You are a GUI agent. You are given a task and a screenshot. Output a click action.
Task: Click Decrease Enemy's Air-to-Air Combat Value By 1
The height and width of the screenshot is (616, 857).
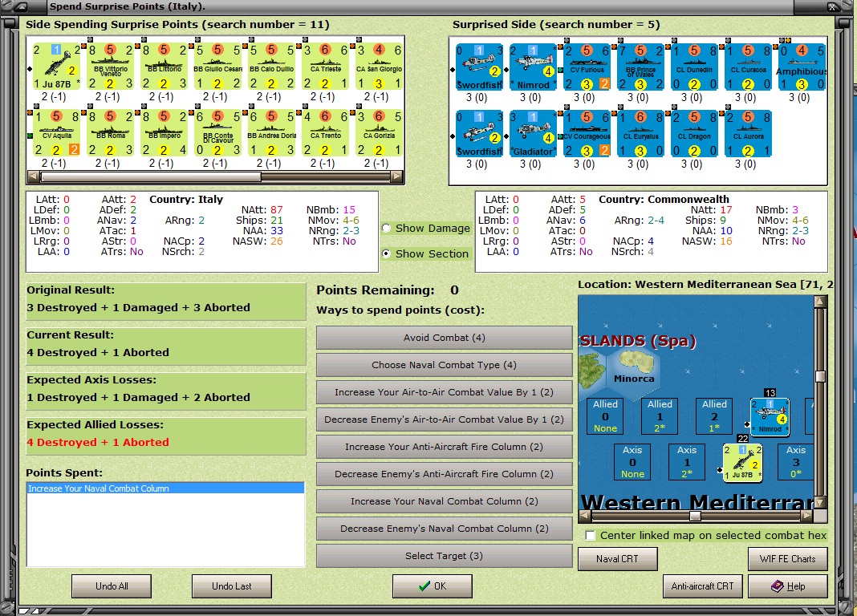445,419
